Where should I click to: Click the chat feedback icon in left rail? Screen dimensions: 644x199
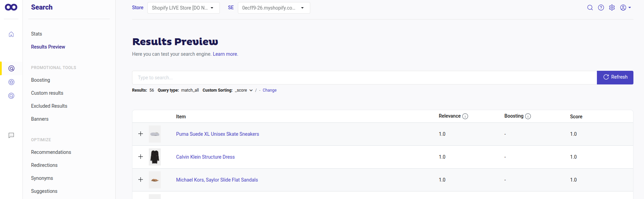point(11,135)
